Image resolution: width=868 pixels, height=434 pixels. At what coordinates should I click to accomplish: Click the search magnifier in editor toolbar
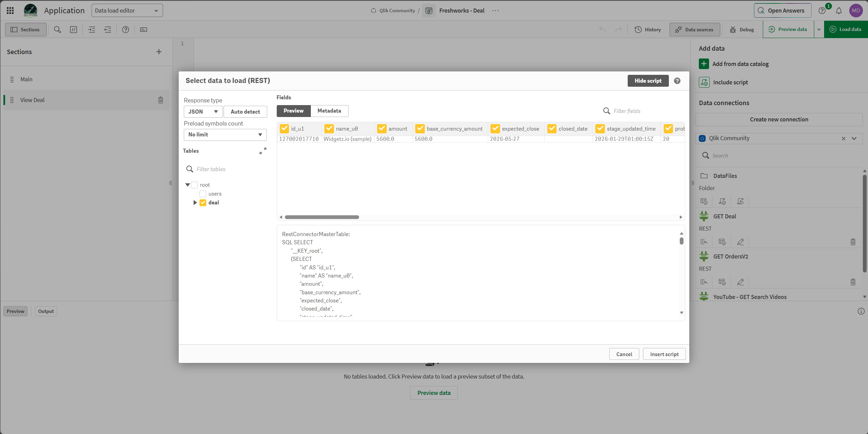click(58, 30)
